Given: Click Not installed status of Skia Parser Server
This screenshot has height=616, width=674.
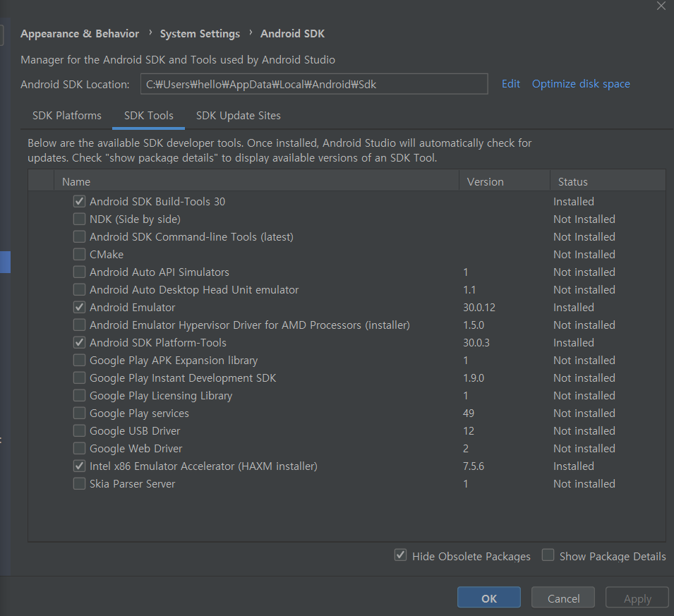Looking at the screenshot, I should click(x=584, y=483).
